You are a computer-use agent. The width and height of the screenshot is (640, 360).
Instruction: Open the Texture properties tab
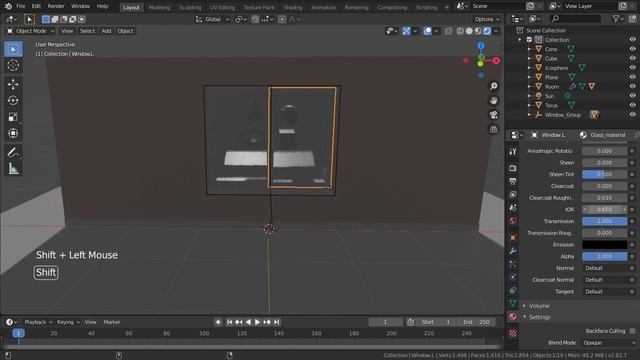coord(513,333)
